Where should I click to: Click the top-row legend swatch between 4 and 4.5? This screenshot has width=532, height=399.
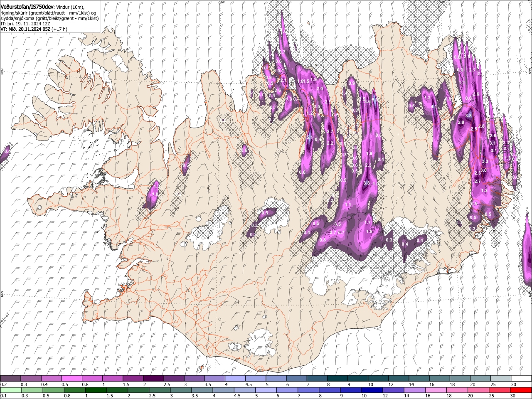[x=234, y=379]
